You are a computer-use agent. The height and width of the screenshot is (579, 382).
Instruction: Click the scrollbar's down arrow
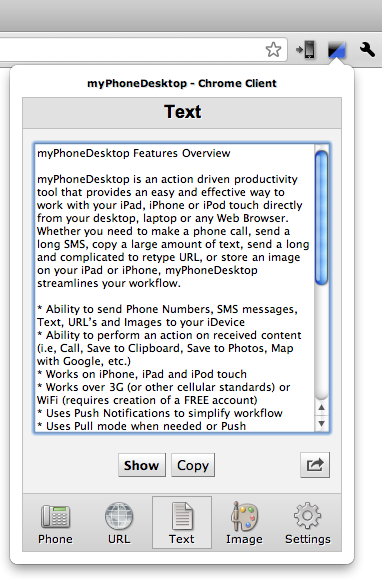point(321,423)
